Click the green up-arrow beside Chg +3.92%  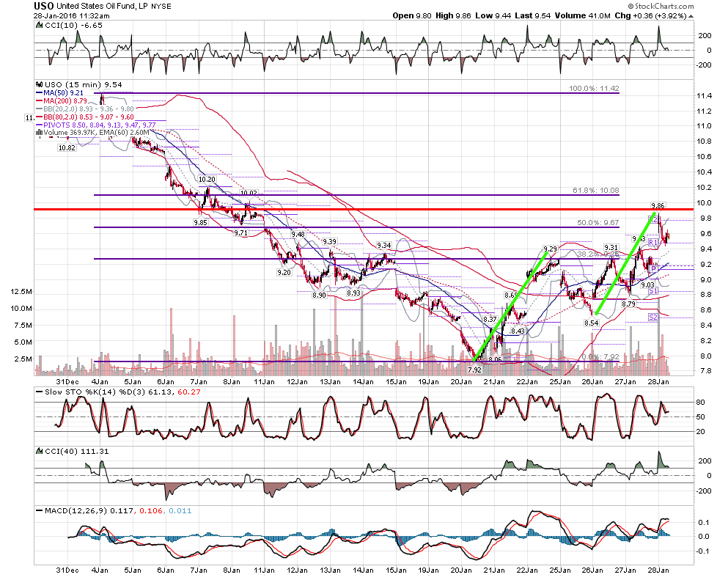coord(691,16)
